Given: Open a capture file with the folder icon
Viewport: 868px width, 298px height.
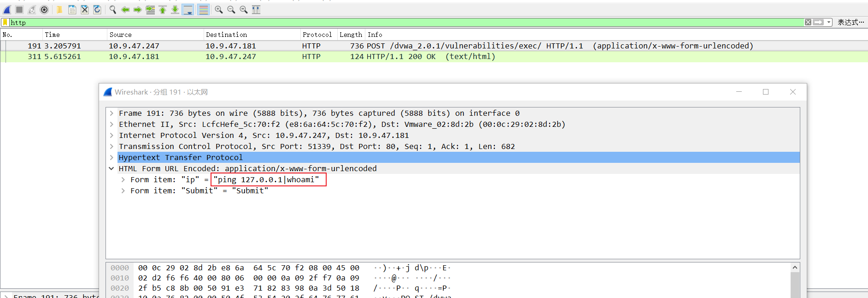Looking at the screenshot, I should click(59, 10).
